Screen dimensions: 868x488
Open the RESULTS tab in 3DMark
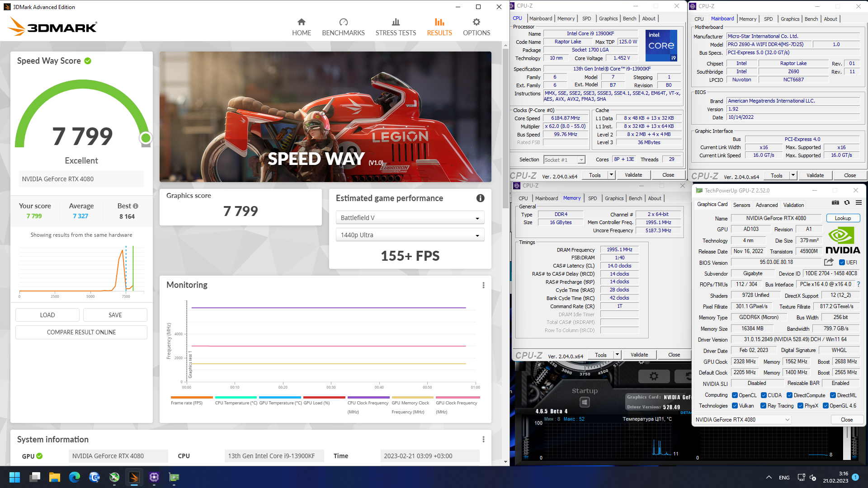click(x=439, y=27)
